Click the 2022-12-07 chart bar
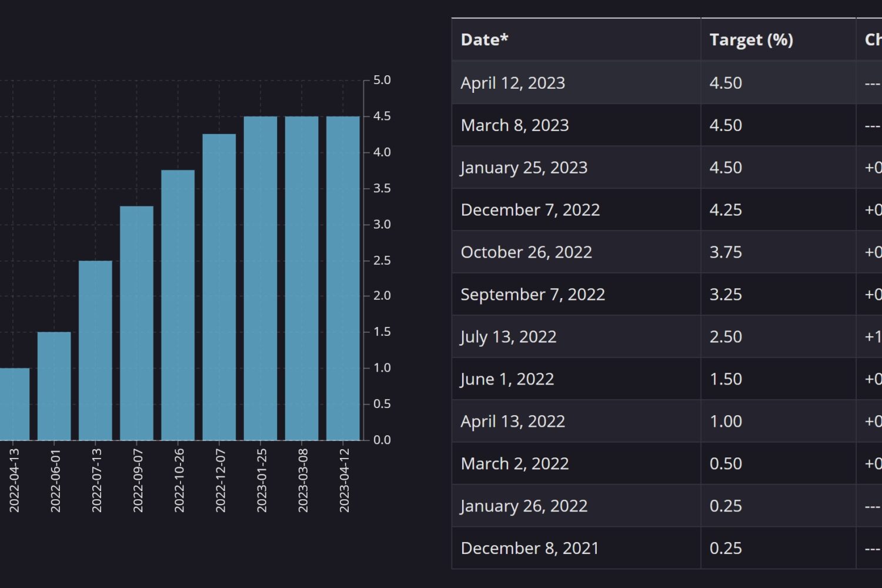This screenshot has height=588, width=882. [219, 287]
